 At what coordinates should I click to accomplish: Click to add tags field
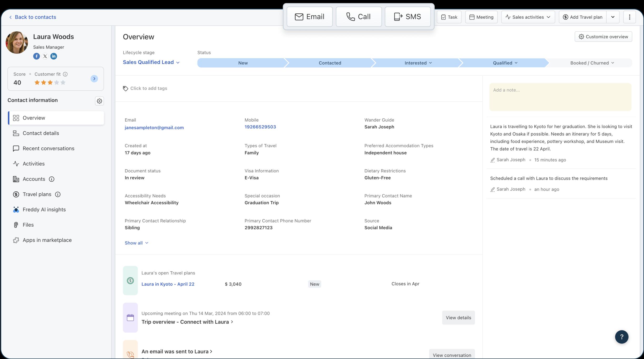149,88
